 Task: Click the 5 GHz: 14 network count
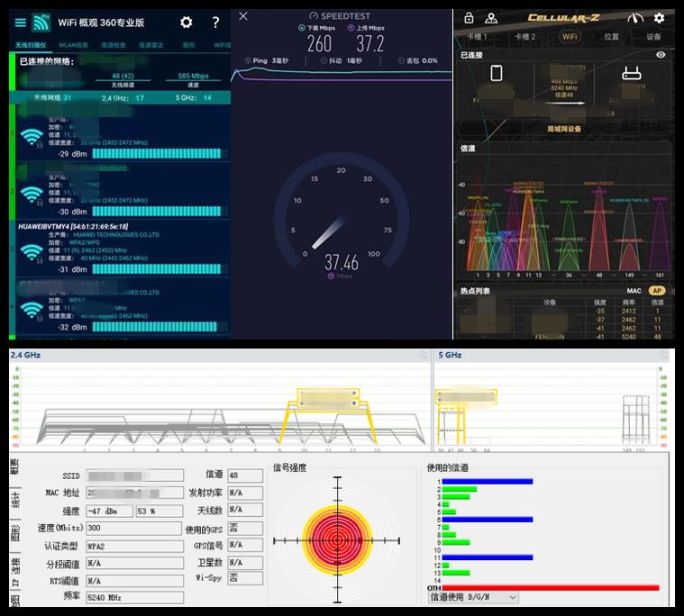coord(193,97)
